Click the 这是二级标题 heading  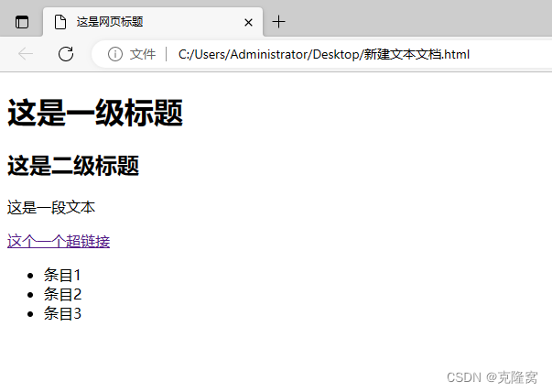[73, 166]
